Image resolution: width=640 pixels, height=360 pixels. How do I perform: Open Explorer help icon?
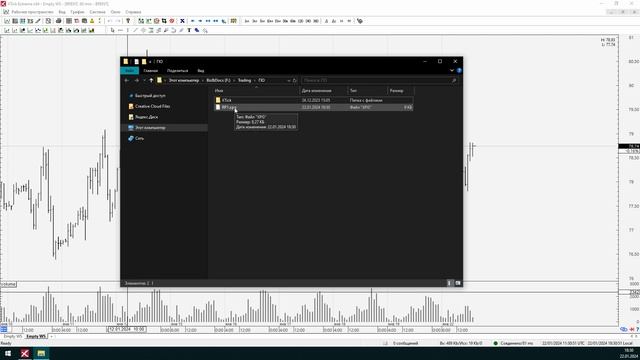[x=459, y=71]
